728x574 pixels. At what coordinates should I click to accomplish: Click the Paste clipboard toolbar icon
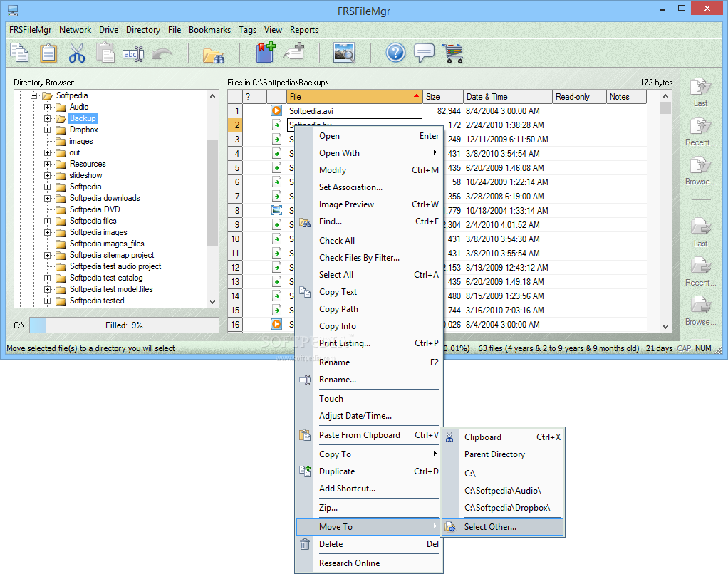pyautogui.click(x=48, y=53)
